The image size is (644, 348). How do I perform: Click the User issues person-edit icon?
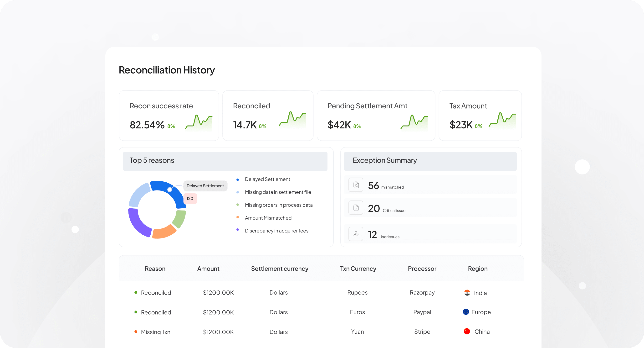point(356,234)
